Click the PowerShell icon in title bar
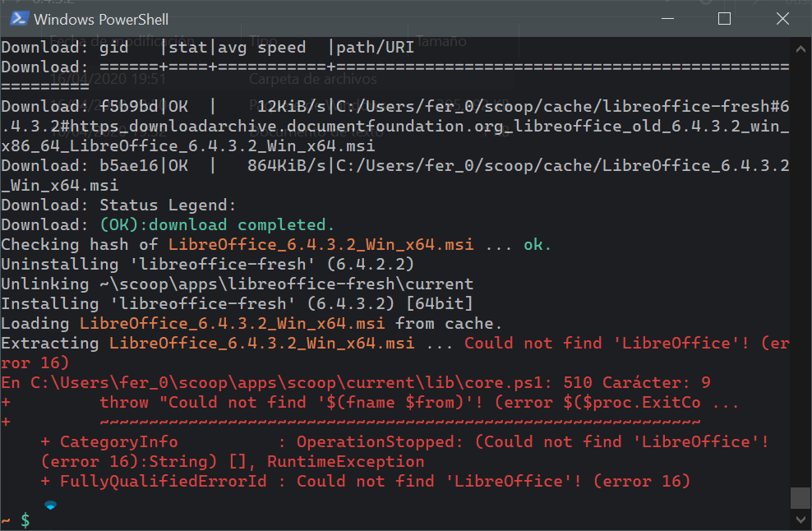This screenshot has height=531, width=812. (x=19, y=19)
